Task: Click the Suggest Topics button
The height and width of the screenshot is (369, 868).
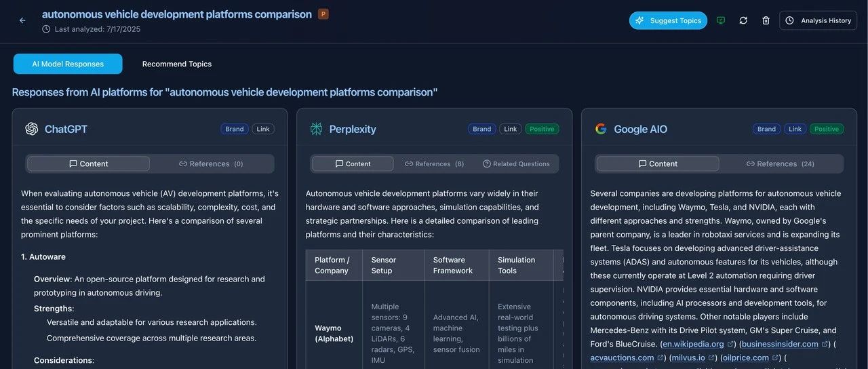Action: click(x=668, y=20)
